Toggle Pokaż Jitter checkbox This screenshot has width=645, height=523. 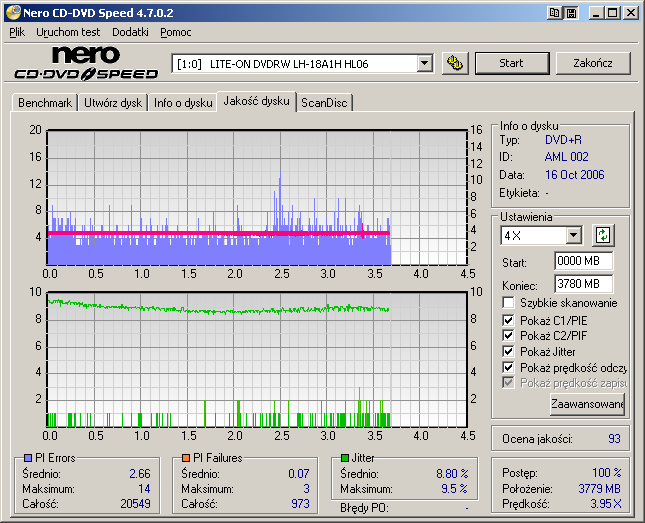[508, 351]
